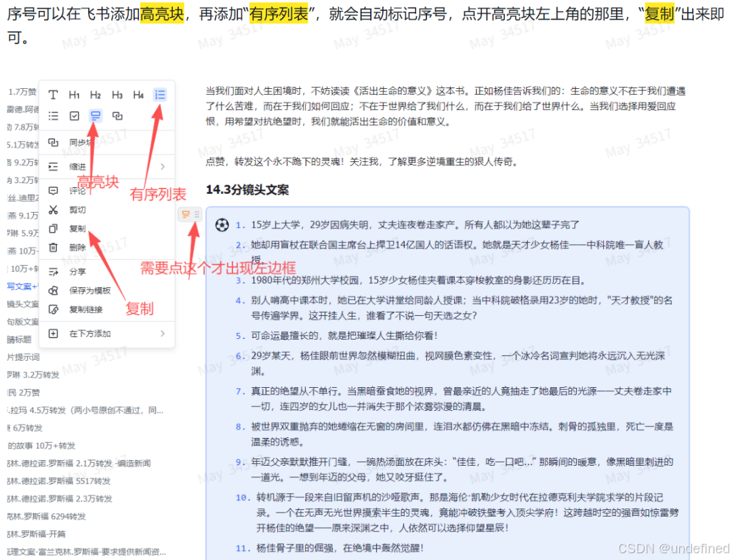Select the ordered list icon
The image size is (732, 560).
(160, 95)
